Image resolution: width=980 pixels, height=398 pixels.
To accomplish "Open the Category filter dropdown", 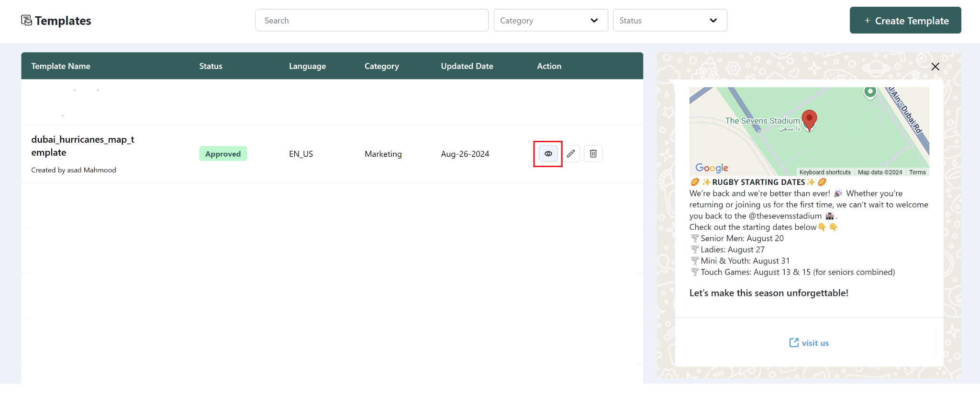I will coord(551,20).
